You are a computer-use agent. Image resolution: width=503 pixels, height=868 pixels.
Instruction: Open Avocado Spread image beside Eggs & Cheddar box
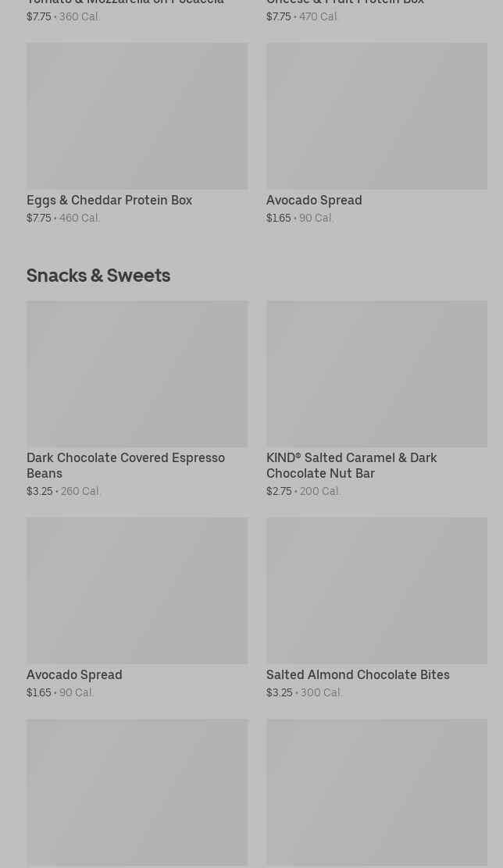376,116
